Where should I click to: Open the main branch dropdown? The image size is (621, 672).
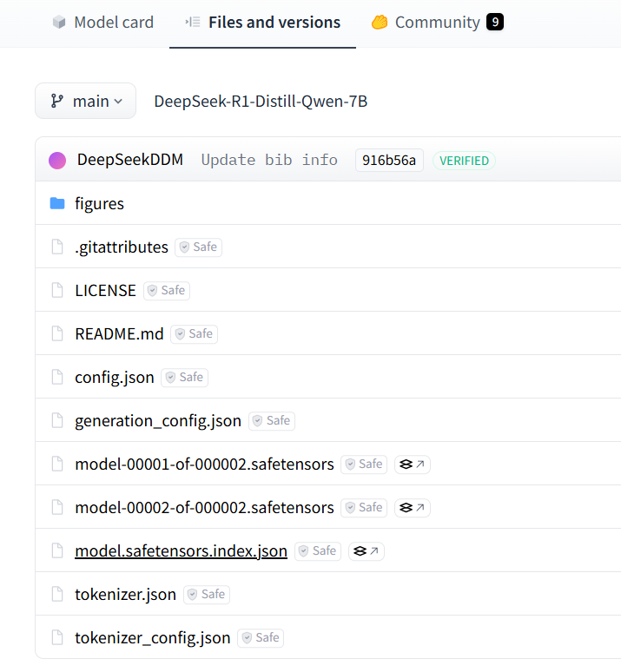85,101
